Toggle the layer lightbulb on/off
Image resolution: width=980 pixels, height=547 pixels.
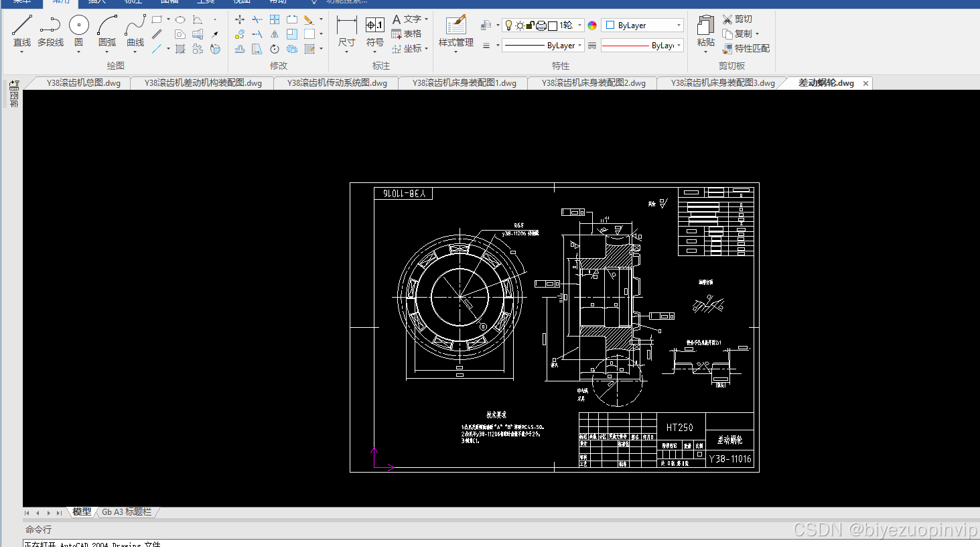click(x=508, y=25)
